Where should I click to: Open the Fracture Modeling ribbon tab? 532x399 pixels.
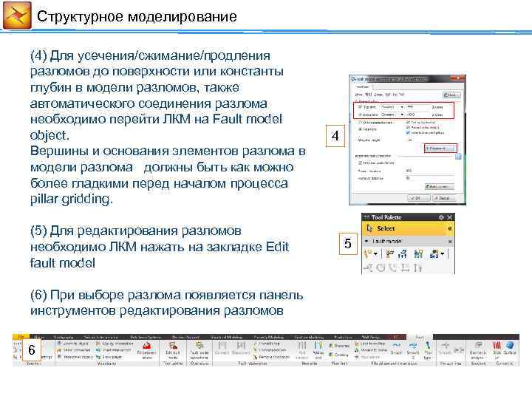[309, 337]
